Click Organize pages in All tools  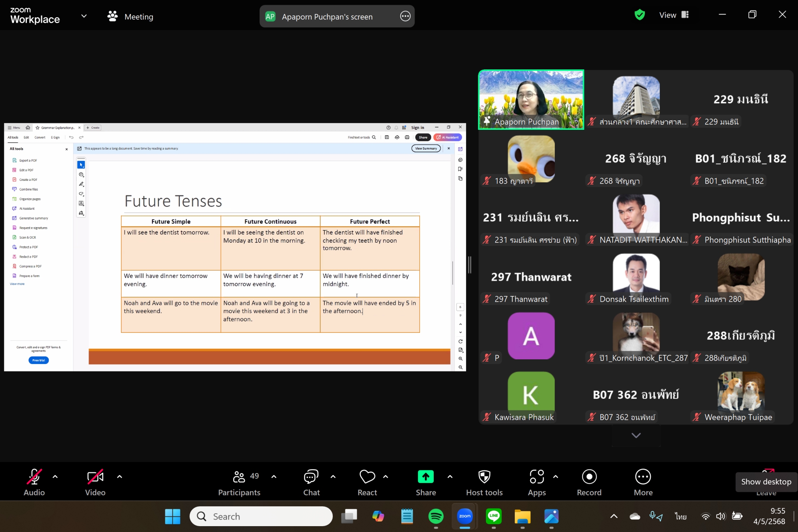(x=26, y=199)
